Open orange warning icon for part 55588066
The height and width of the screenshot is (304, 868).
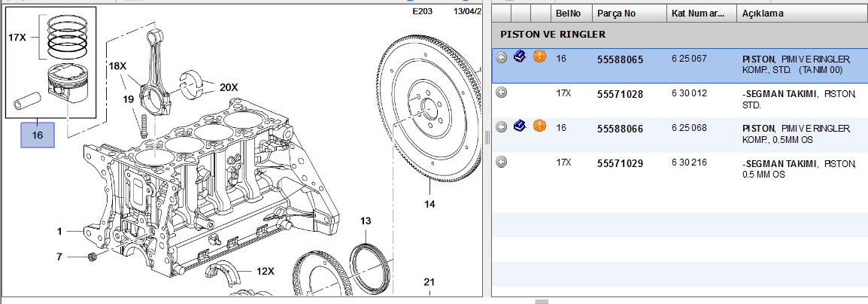point(540,126)
